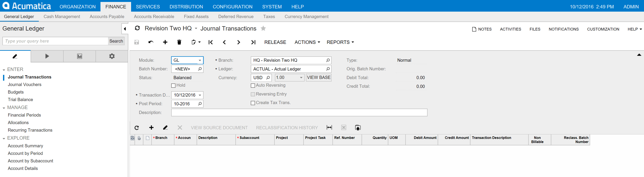Click the Debit Amount column header

(421, 140)
